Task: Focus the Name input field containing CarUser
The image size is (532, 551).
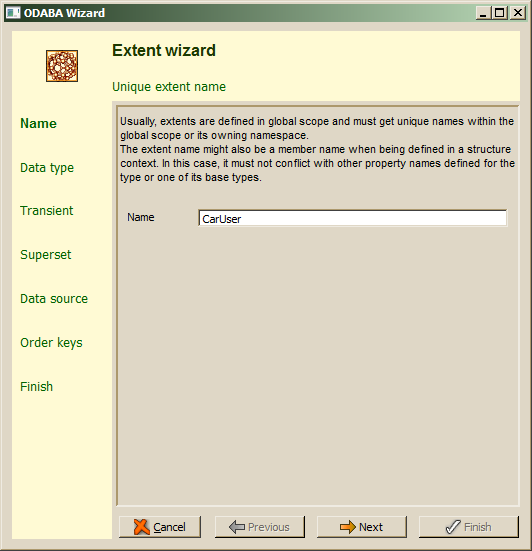Action: click(x=352, y=218)
